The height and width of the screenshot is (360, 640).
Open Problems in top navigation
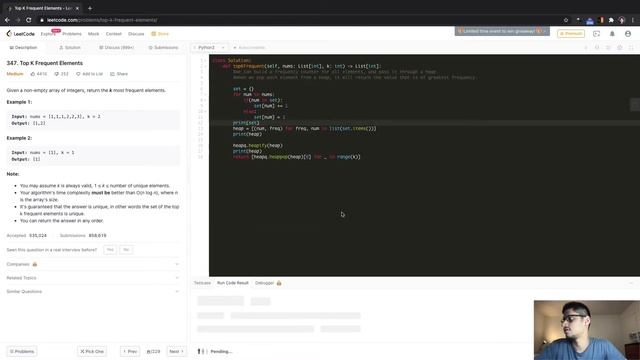coord(72,34)
